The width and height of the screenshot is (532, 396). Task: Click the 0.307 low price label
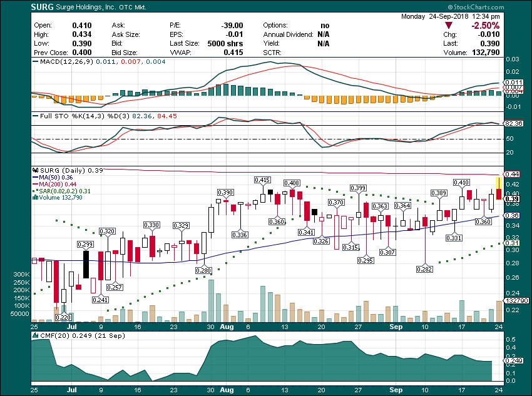pyautogui.click(x=387, y=252)
